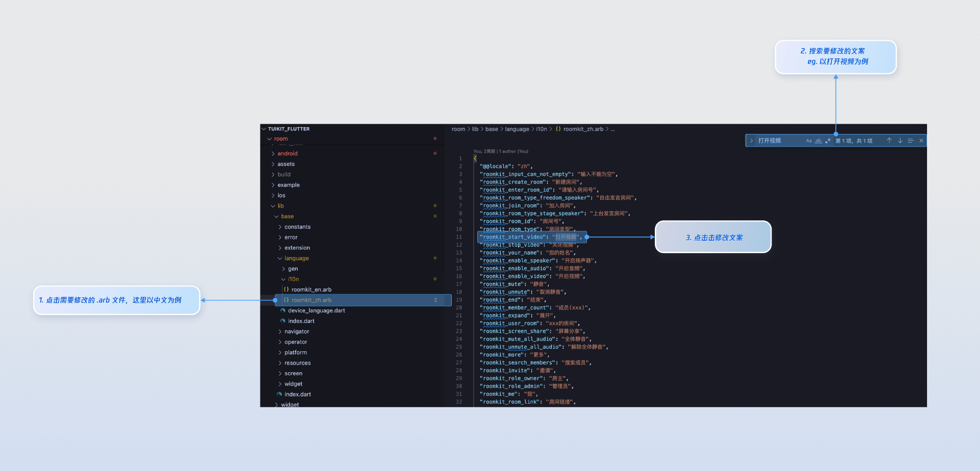Viewport: 980px width, 471px height.
Task: Go to next match arrow
Action: (900, 141)
